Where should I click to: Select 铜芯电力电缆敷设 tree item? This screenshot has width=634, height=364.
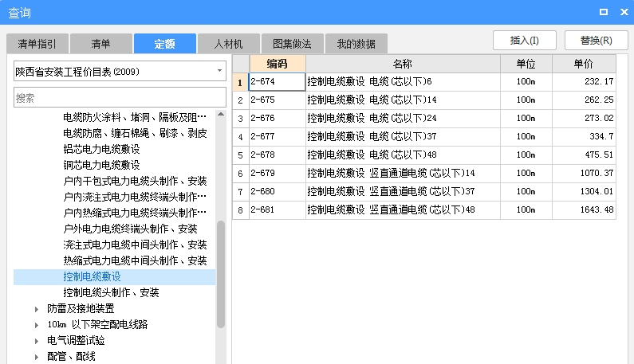(101, 165)
